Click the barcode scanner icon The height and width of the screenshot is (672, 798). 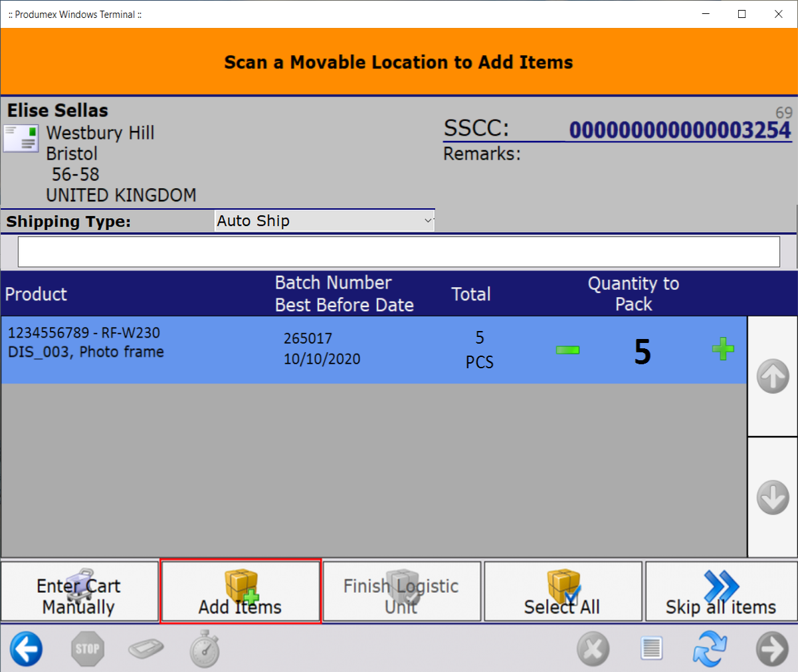[x=146, y=649]
